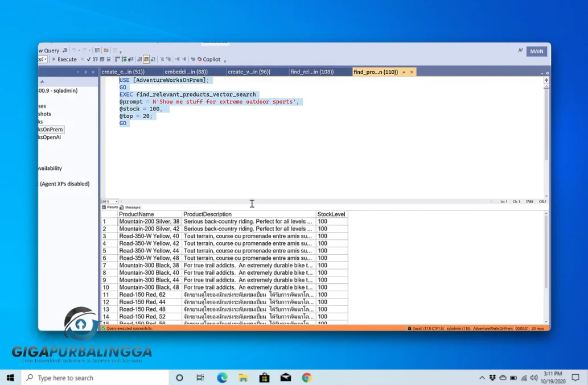The image size is (588, 385).
Task: Toggle Include Client Statistics icon
Action: click(131, 59)
